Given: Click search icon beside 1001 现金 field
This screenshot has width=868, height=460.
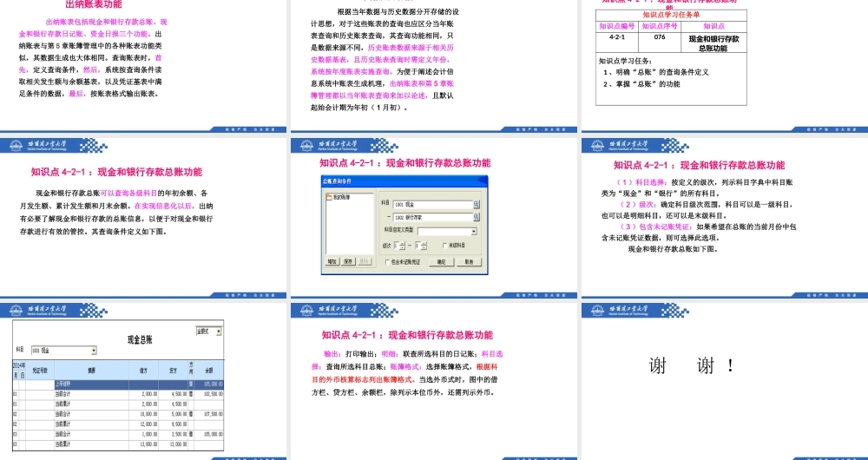Looking at the screenshot, I should [x=477, y=204].
